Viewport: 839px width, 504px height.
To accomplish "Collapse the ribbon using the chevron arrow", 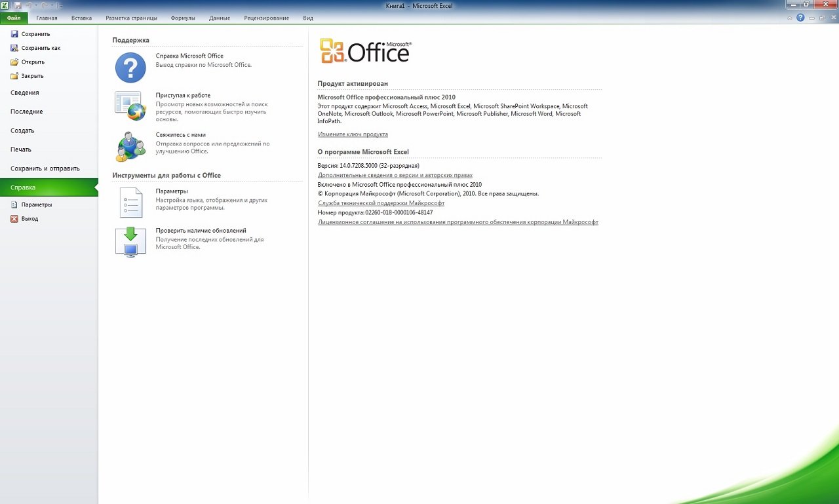I will [790, 18].
